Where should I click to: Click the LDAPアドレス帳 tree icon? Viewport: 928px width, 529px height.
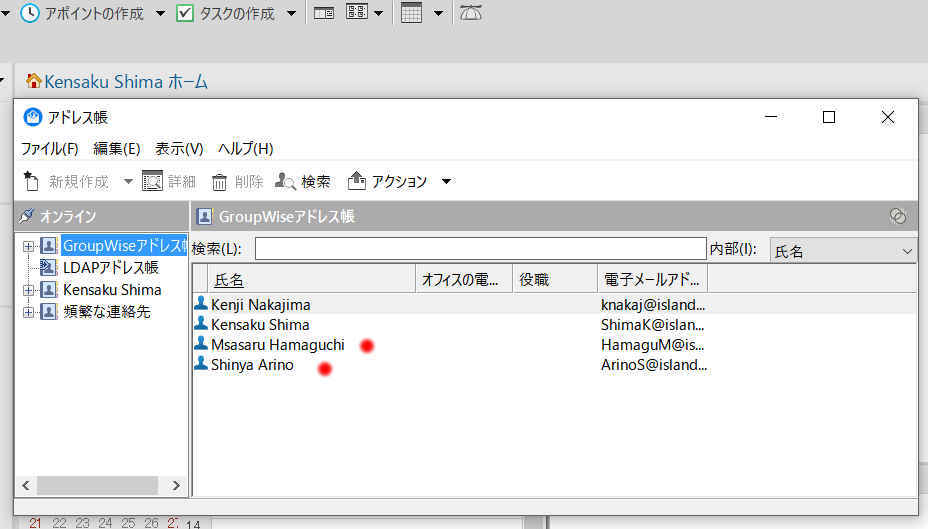pyautogui.click(x=49, y=267)
